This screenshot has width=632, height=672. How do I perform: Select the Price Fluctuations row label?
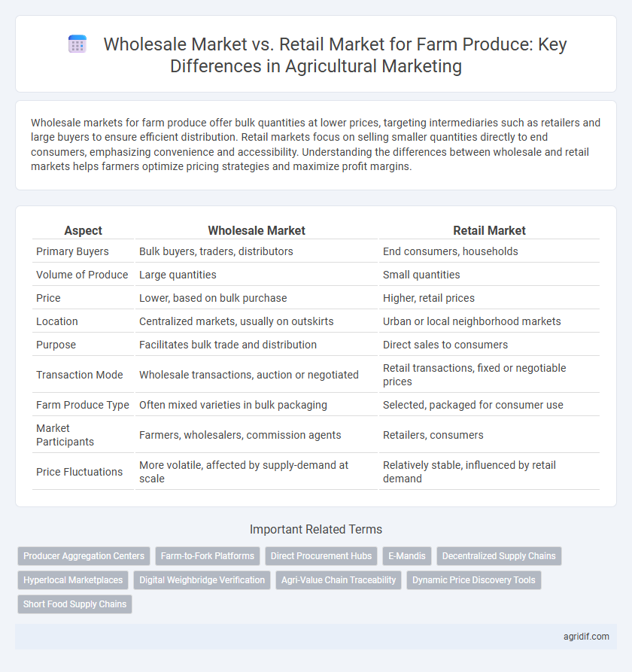pyautogui.click(x=79, y=471)
